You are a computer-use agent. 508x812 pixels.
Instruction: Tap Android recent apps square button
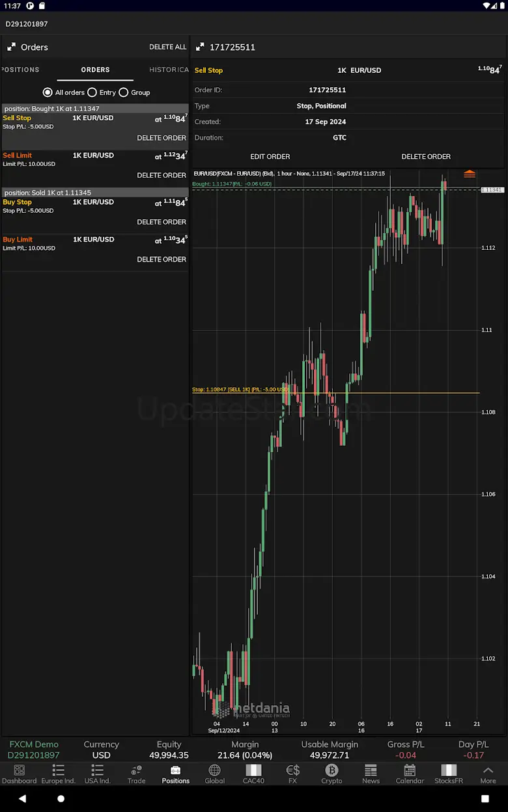(485, 798)
